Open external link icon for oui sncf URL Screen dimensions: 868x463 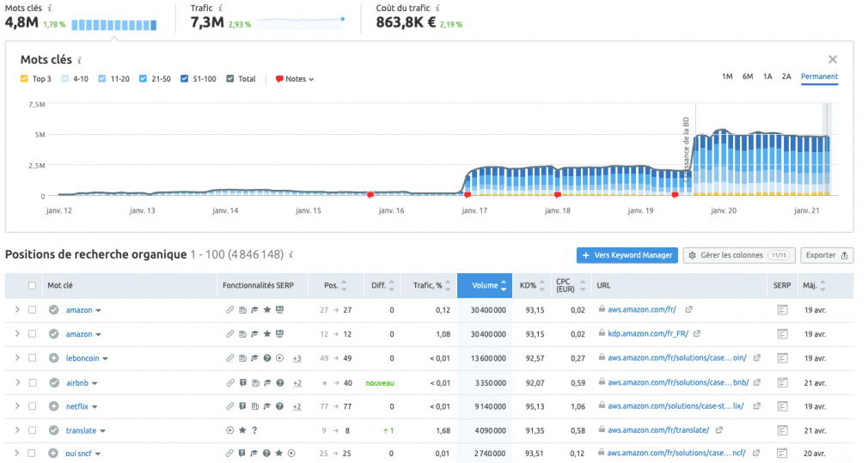pos(757,453)
